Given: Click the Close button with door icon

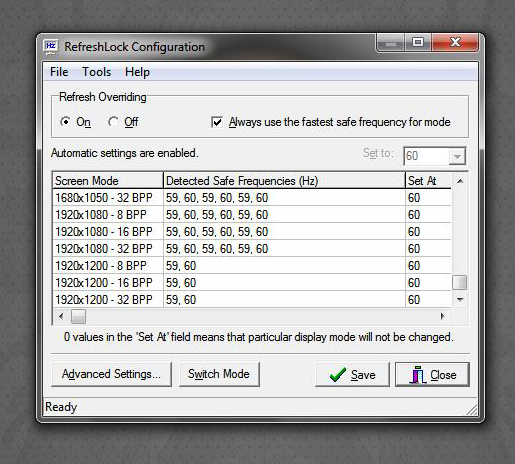Looking at the screenshot, I should [x=432, y=375].
